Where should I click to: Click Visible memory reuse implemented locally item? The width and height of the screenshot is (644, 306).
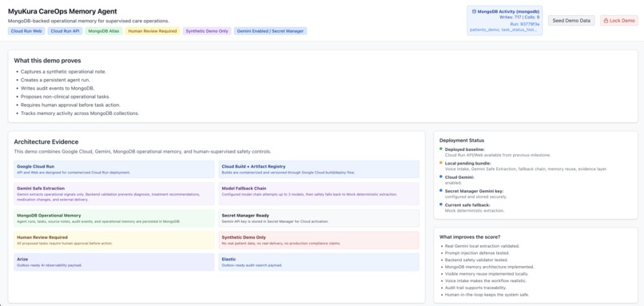coord(487,274)
